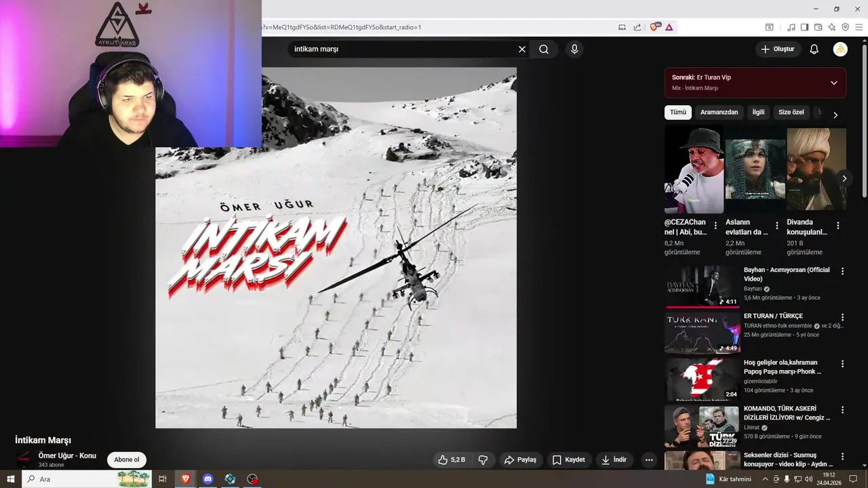Image resolution: width=868 pixels, height=488 pixels.
Task: Select the Tümü filter chip
Action: tap(678, 113)
